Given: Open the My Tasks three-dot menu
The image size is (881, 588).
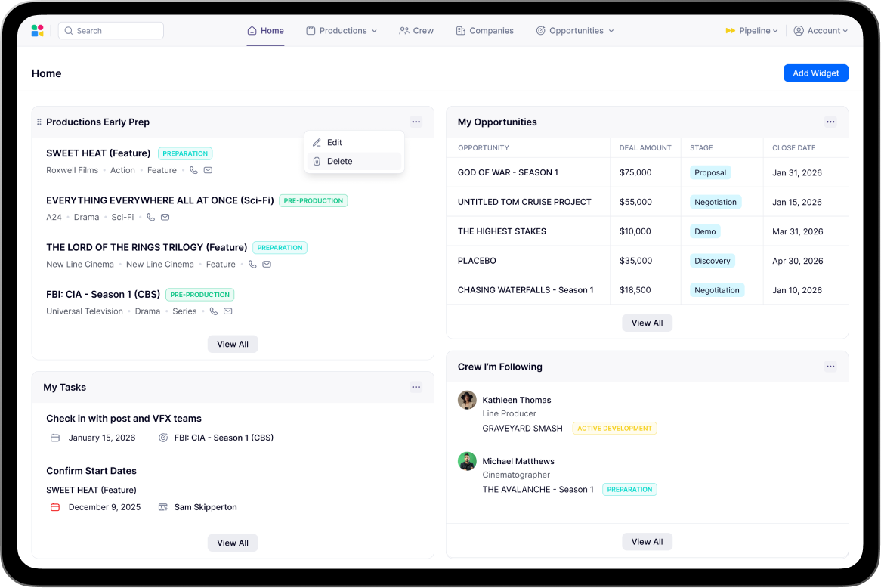Looking at the screenshot, I should coord(416,388).
